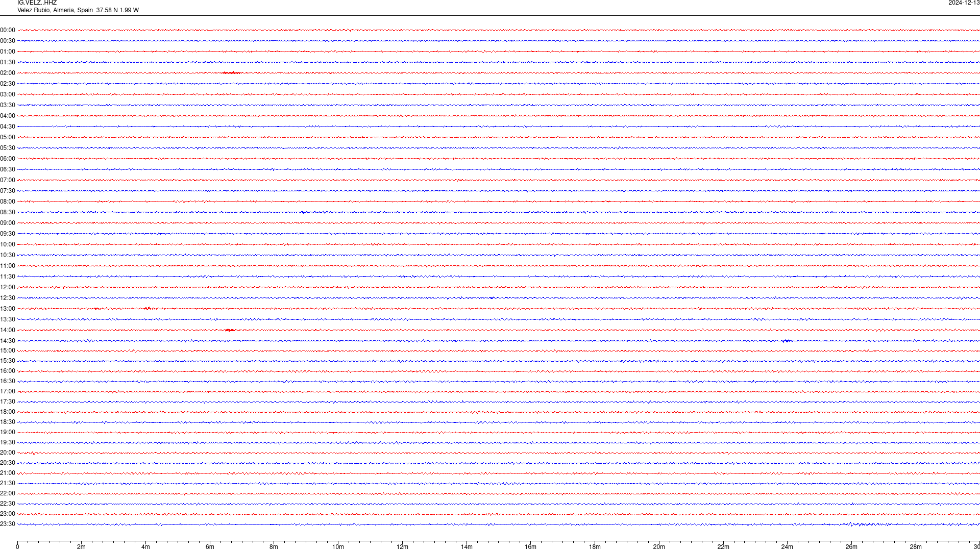Select the 00:30 trace time label
Screen dimensions: 980x551
(x=8, y=41)
